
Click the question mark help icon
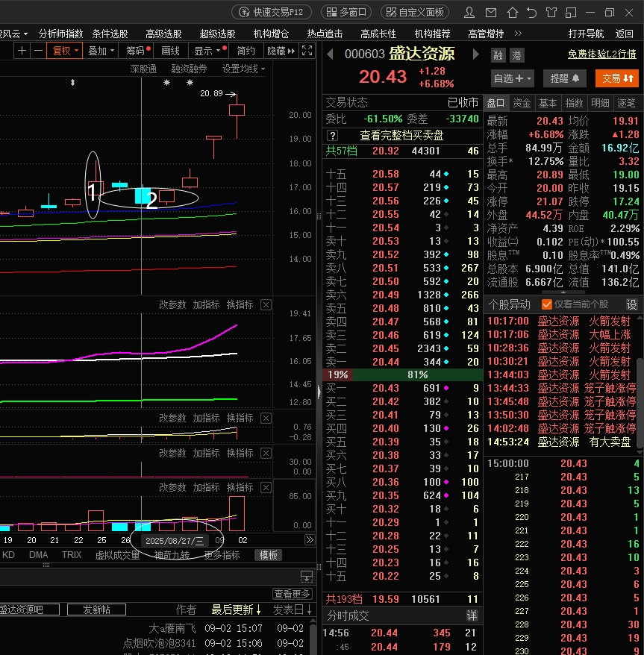[333, 135]
